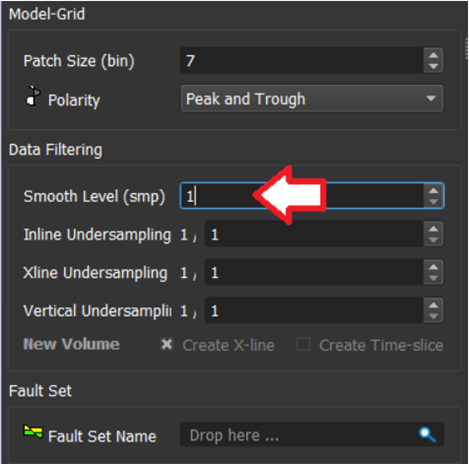Click the Xline Undersampling input field
This screenshot has height=464, width=469.
click(x=314, y=272)
